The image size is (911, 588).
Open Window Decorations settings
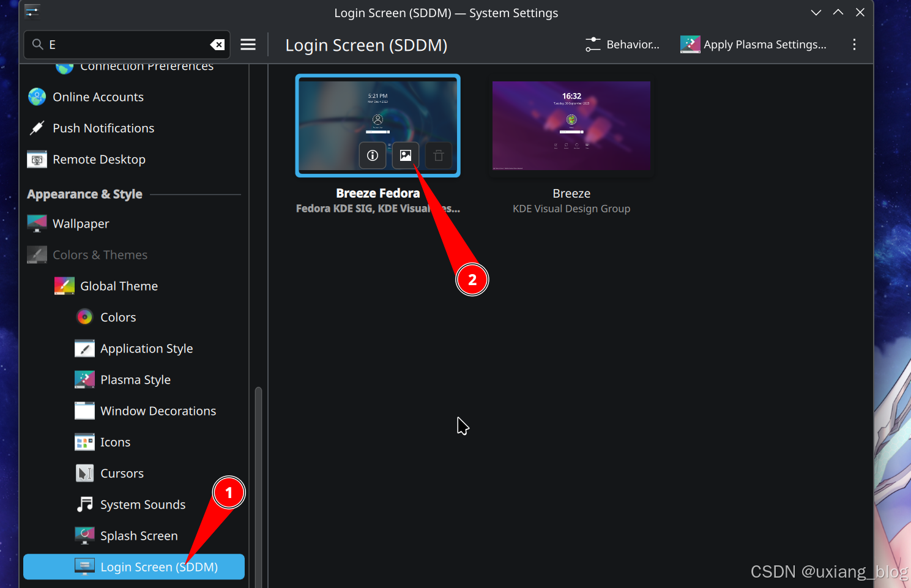pos(134,411)
